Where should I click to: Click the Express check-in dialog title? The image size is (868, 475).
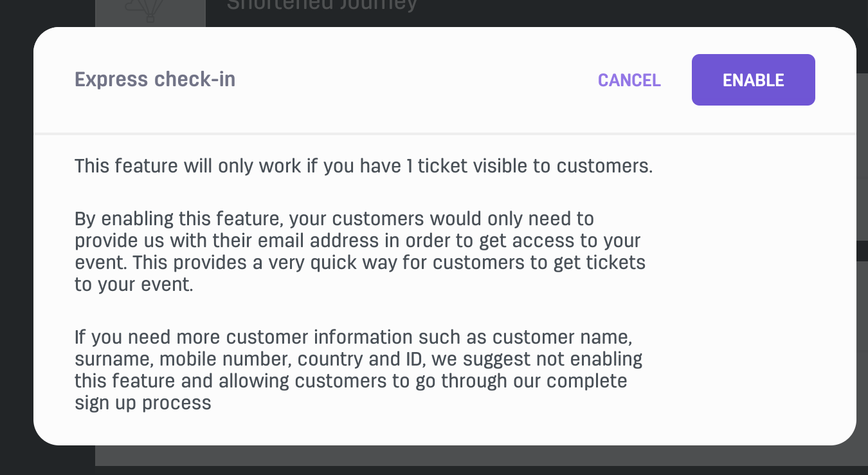point(155,79)
